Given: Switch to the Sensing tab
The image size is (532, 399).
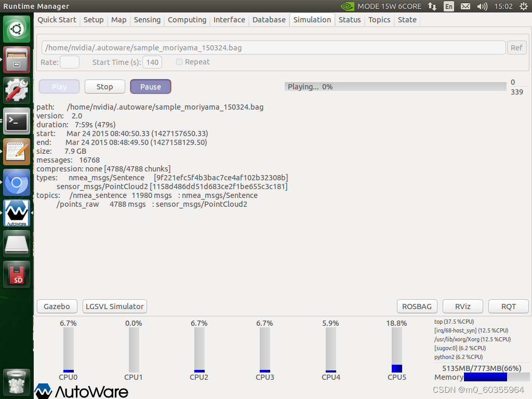Looking at the screenshot, I should pyautogui.click(x=147, y=20).
